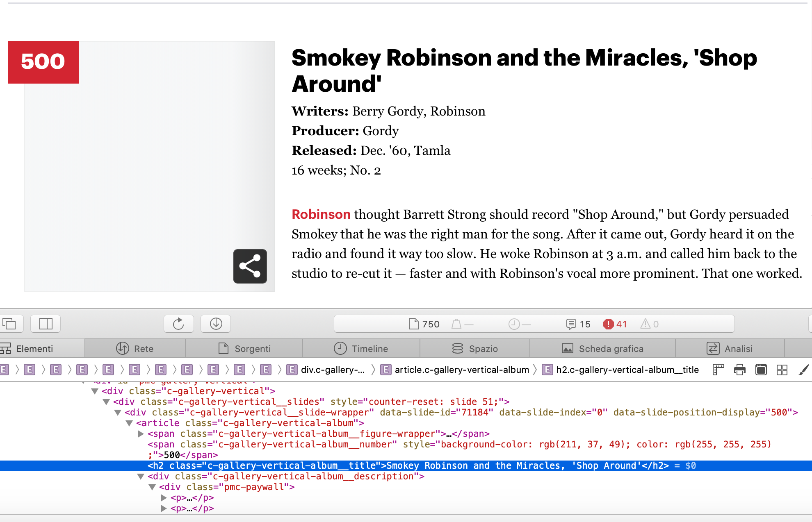Screen dimensions: 812x522
Task: Click split console panel icon
Action: coord(46,324)
